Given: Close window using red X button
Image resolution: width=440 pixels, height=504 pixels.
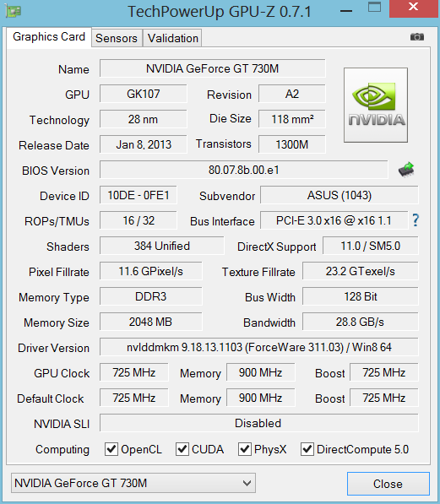Looking at the screenshot, I should point(413,7).
